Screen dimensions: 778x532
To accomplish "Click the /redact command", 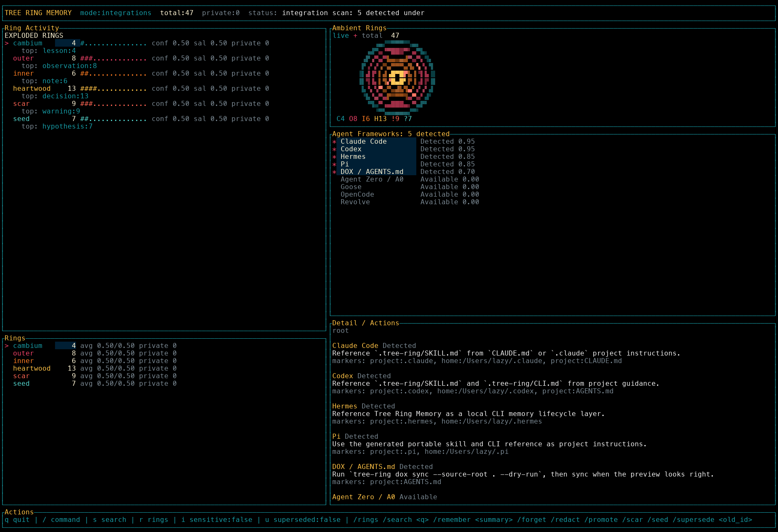I will 565,520.
